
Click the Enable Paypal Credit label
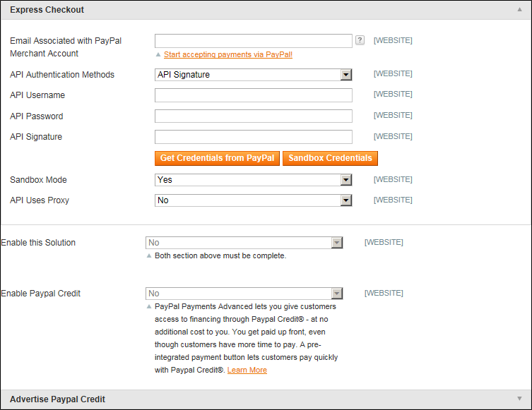41,294
